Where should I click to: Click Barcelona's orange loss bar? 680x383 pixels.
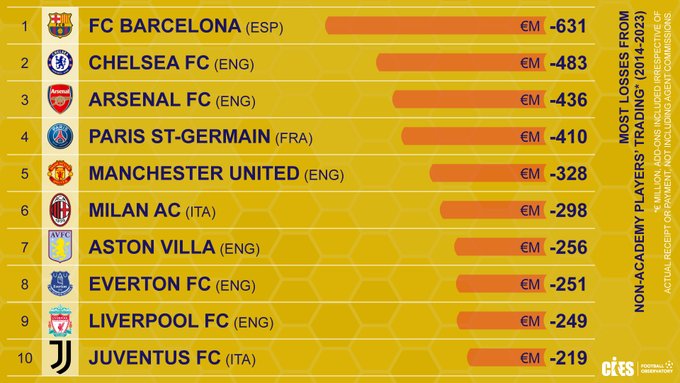(435, 26)
